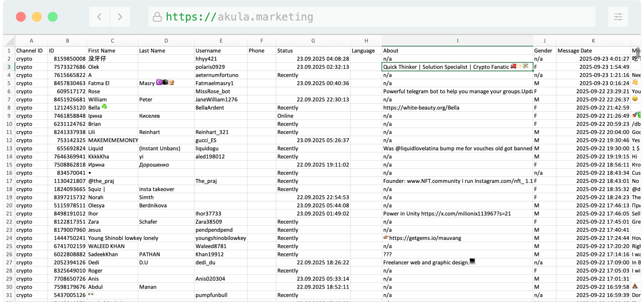This screenshot has width=644, height=302.
Task: Select row 17 header
Action: pos(9,181)
